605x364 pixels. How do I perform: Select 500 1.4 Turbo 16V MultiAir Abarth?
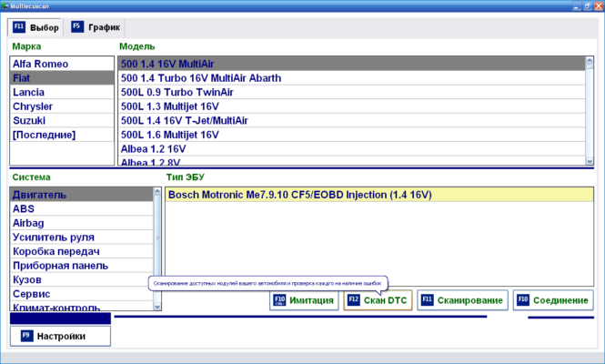352,78
